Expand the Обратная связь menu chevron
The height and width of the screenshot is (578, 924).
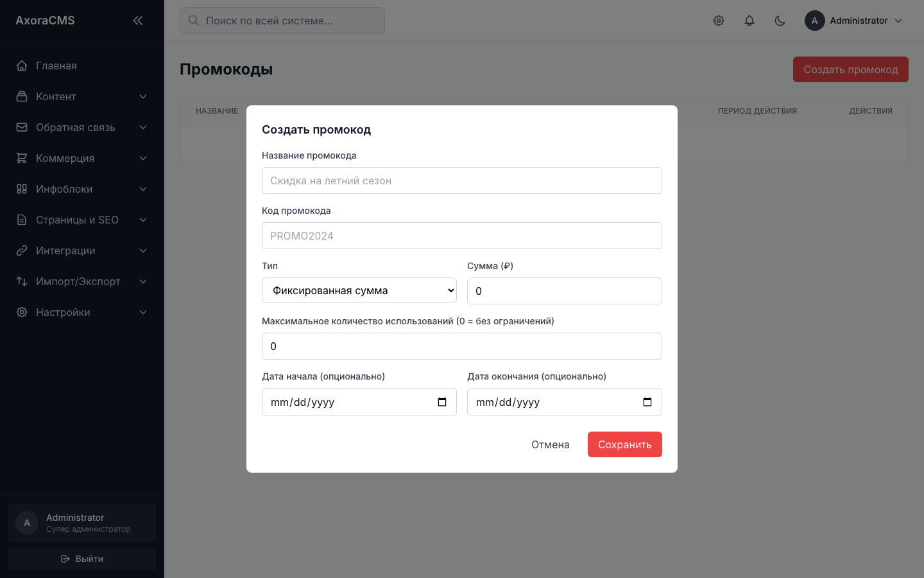[x=143, y=127]
